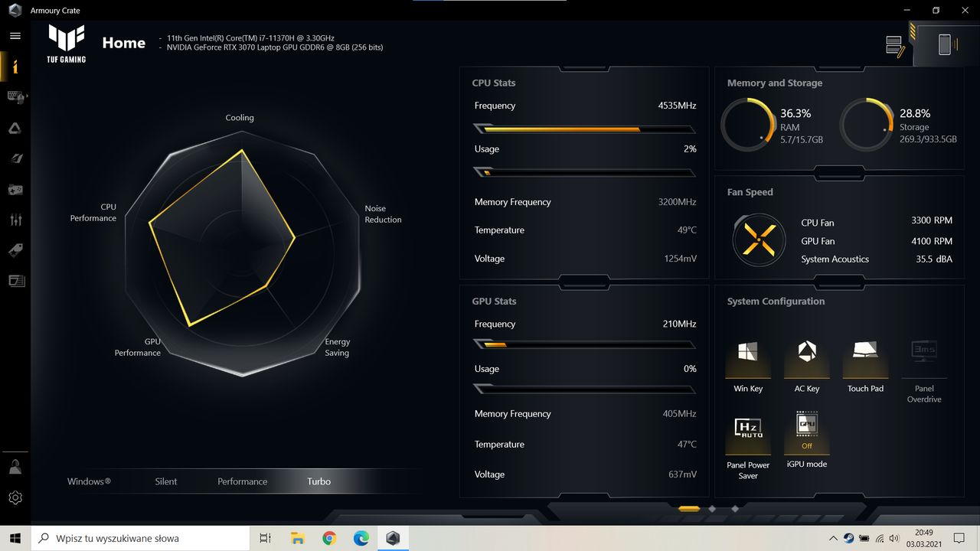
Task: Click the Cooling label on radar chart
Action: pos(240,118)
